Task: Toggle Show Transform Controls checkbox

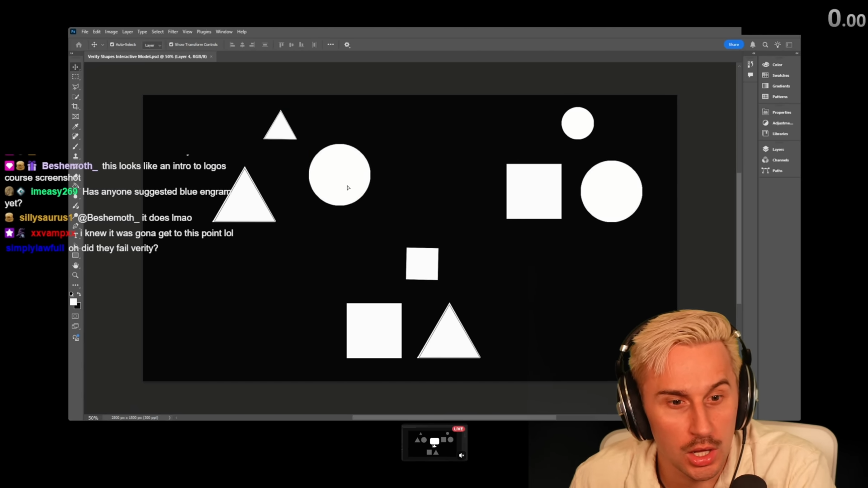Action: pos(171,45)
